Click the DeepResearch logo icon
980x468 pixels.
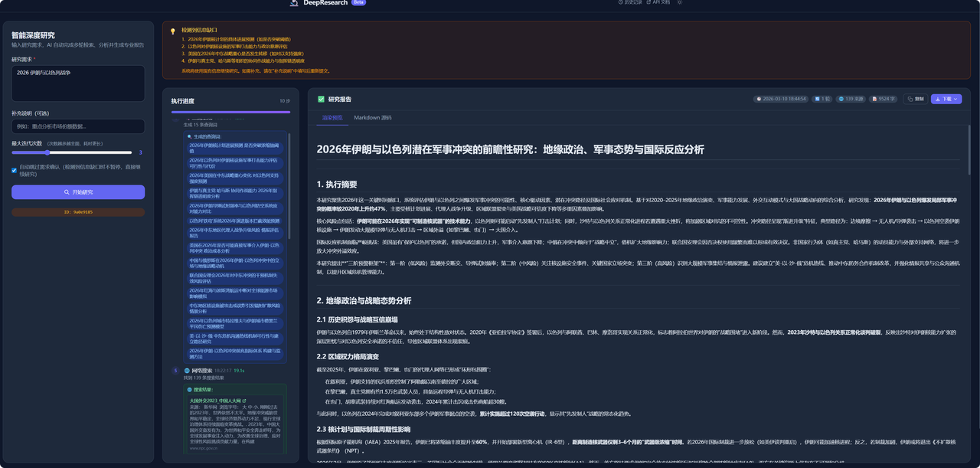[294, 2]
